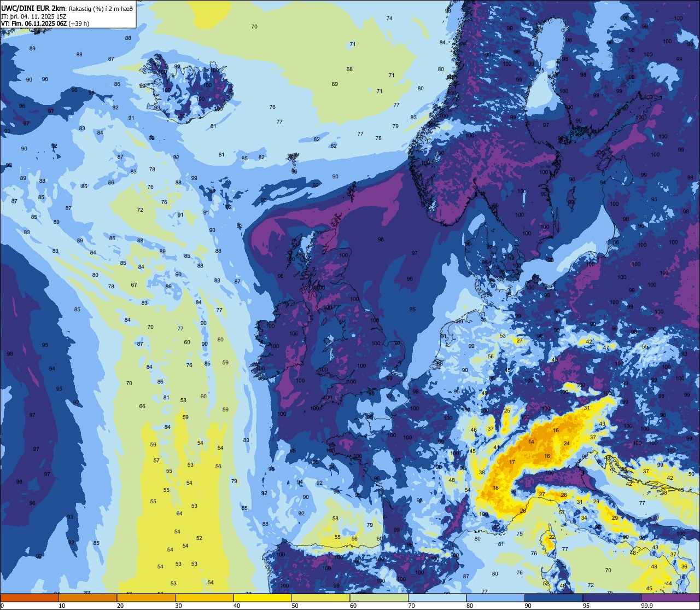
Task: Click the light blue 80–90 legend swatch
Action: (x=495, y=597)
